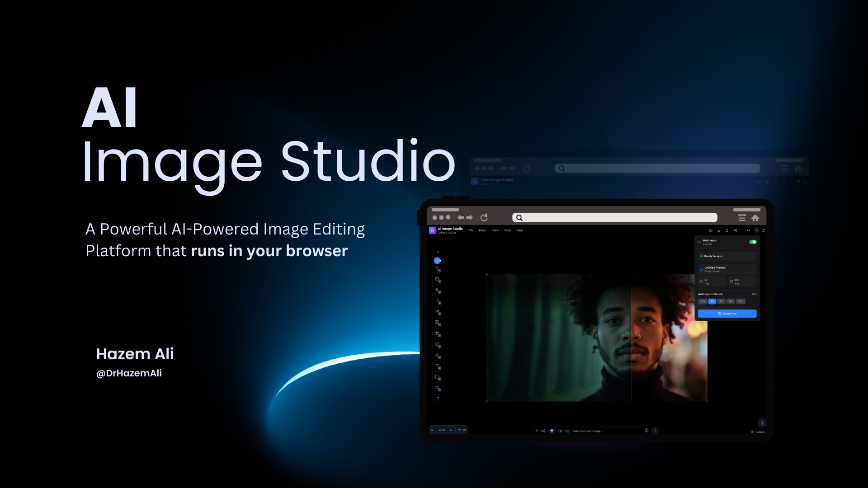The height and width of the screenshot is (488, 868).
Task: Select the crop tool
Action: pos(438,388)
